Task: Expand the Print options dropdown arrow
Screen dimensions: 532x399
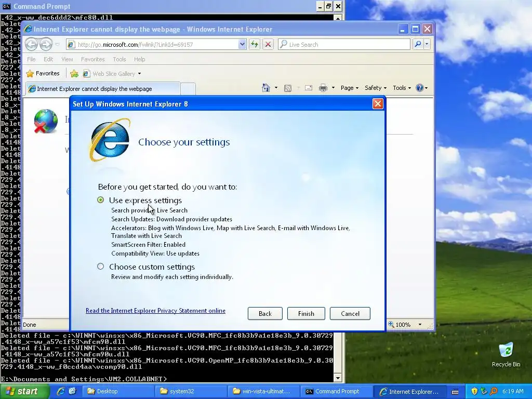Action: point(333,88)
